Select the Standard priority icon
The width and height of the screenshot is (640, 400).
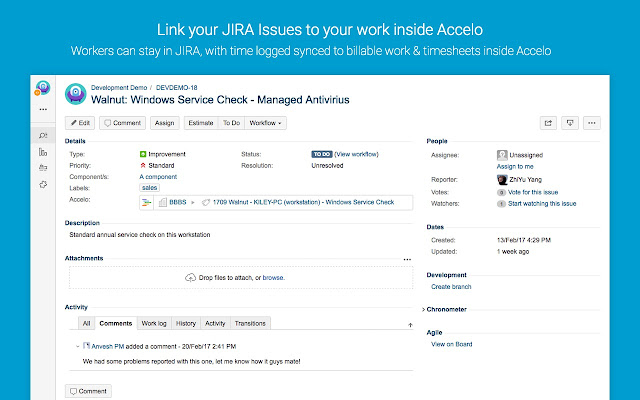pyautogui.click(x=143, y=165)
